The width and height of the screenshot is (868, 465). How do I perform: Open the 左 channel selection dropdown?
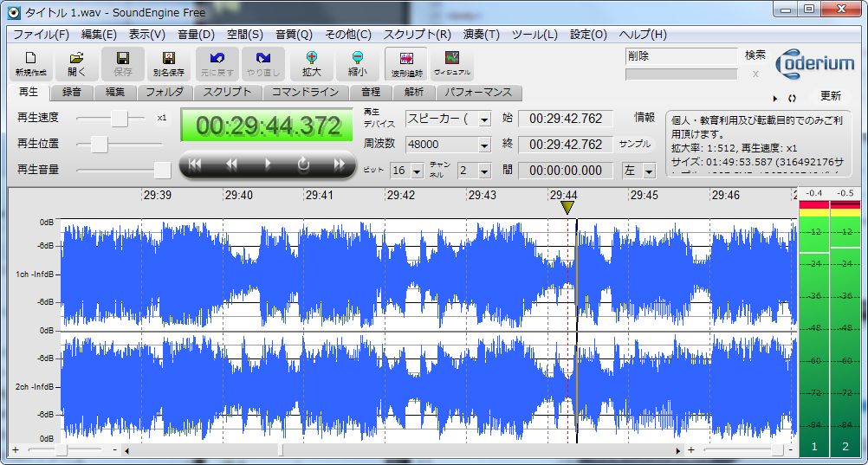(649, 171)
